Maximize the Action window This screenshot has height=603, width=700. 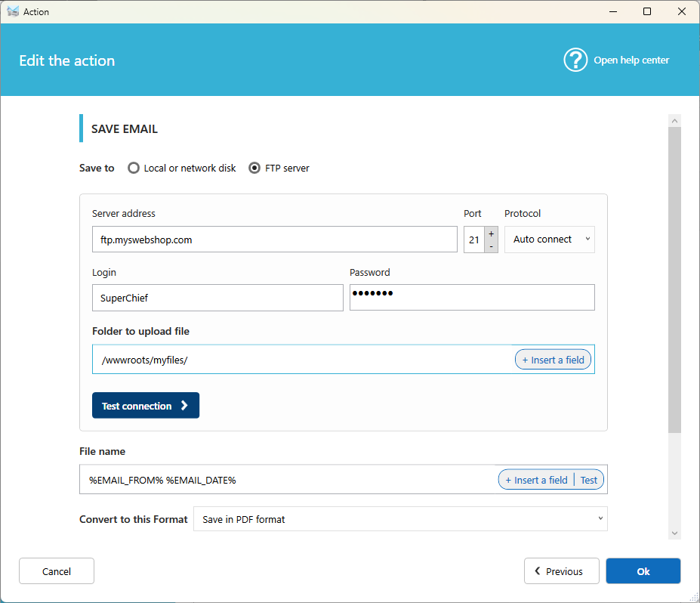point(647,11)
